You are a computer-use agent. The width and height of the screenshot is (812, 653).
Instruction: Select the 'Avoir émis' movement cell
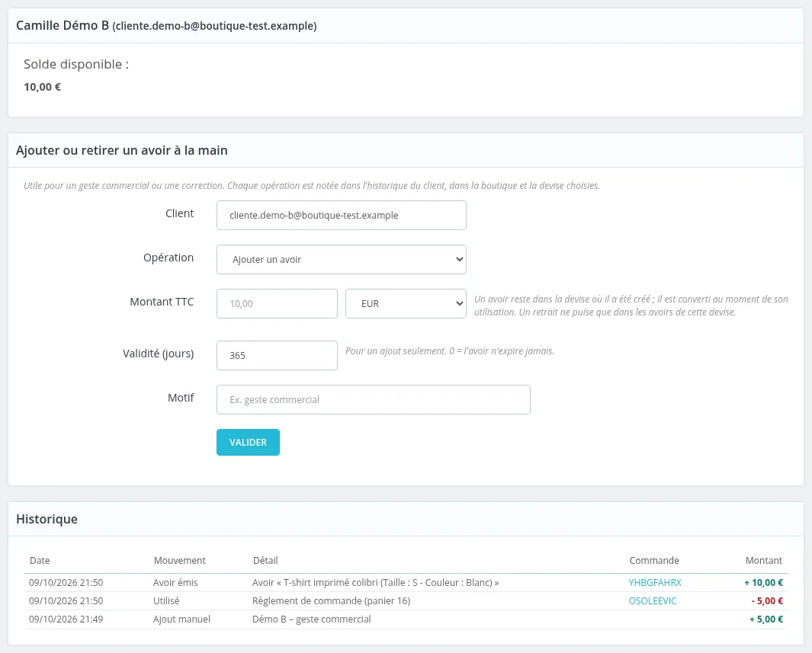(x=175, y=583)
